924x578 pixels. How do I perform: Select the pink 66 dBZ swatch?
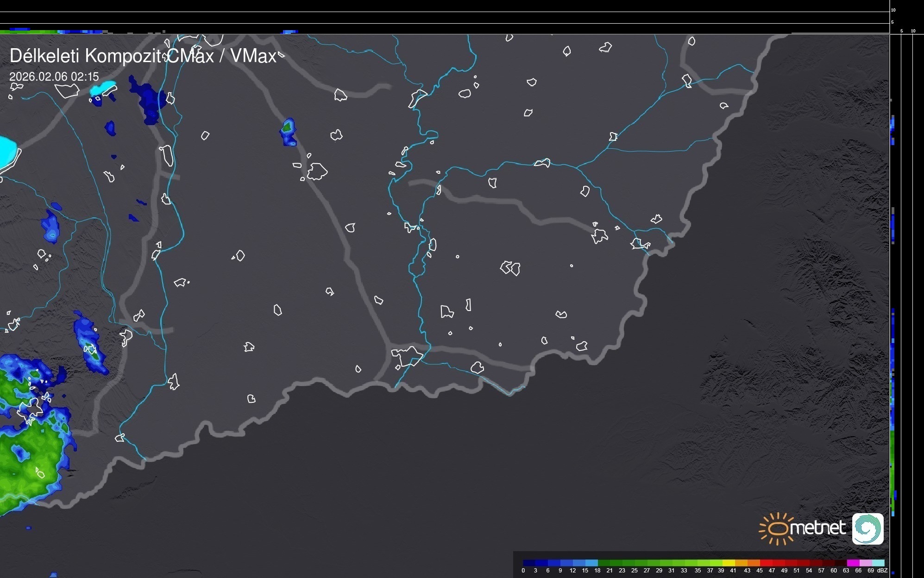tap(866, 563)
